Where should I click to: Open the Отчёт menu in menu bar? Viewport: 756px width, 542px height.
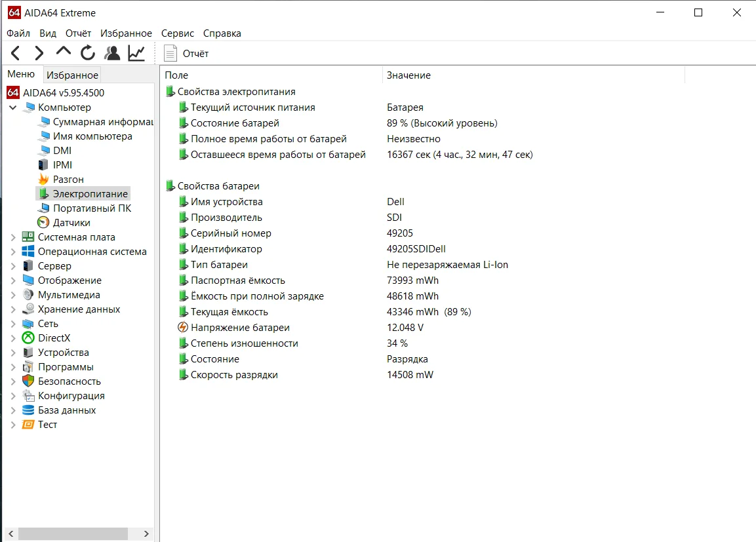[78, 33]
